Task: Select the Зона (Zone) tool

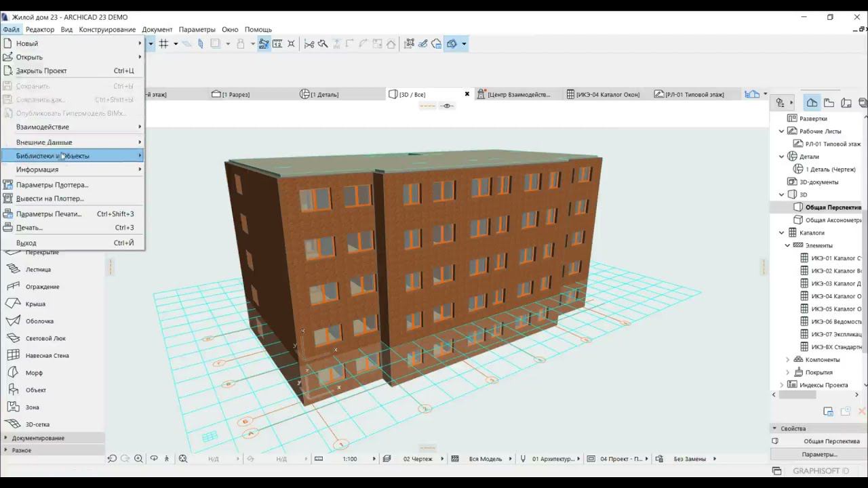Action: [x=32, y=407]
